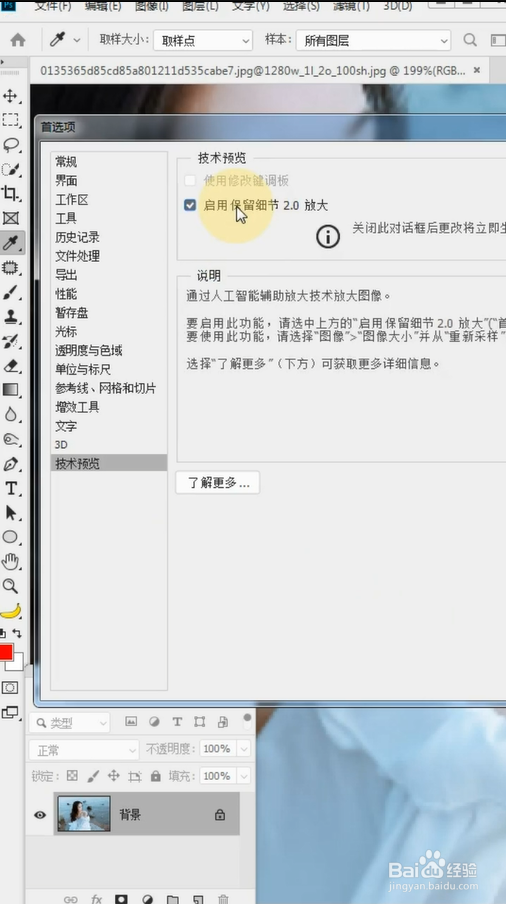This screenshot has width=506, height=904.
Task: Select the Blur tool
Action: coord(10,415)
